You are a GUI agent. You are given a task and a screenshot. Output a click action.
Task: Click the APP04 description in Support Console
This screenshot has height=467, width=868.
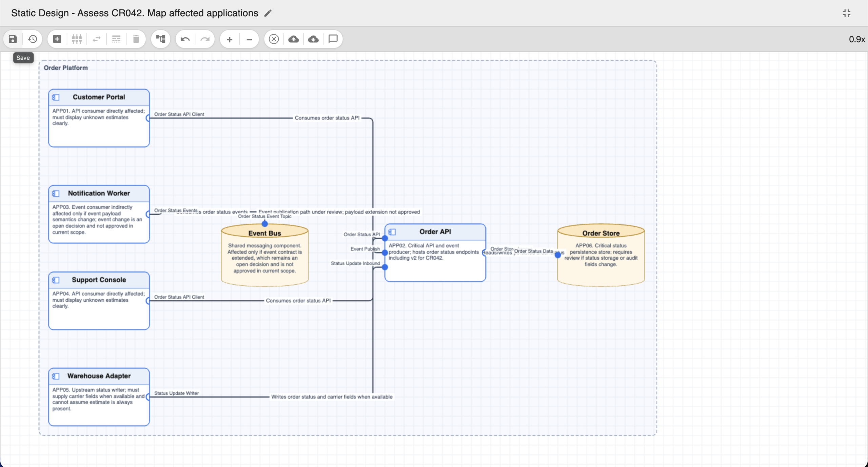click(99, 300)
